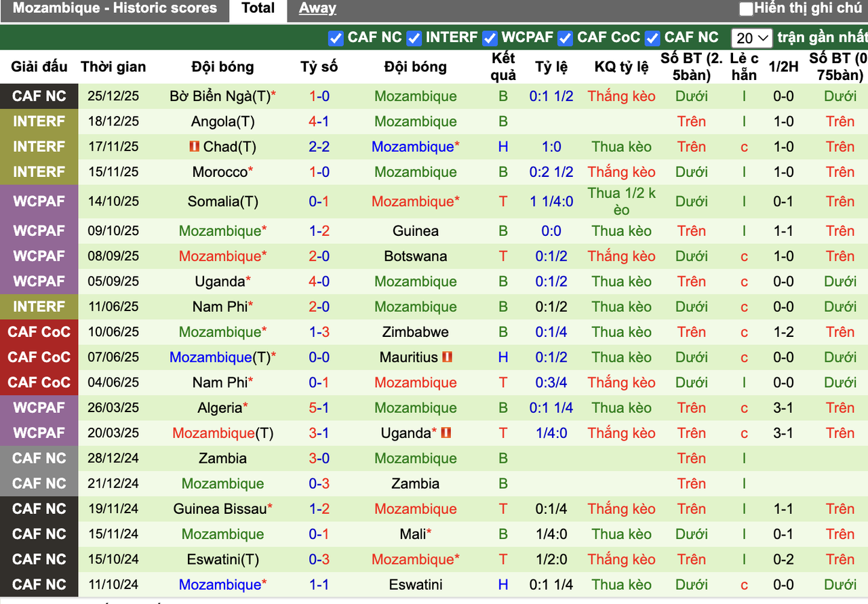The image size is (868, 604).
Task: Click the WCPAF label in the 26/03/25 row
Action: pyautogui.click(x=39, y=407)
